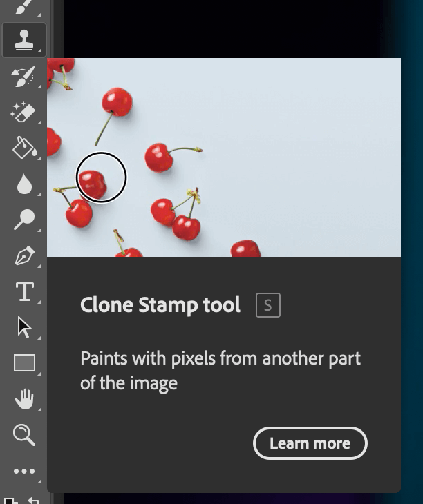Click the cherries preview image
Image resolution: width=423 pixels, height=504 pixels.
pos(224,157)
